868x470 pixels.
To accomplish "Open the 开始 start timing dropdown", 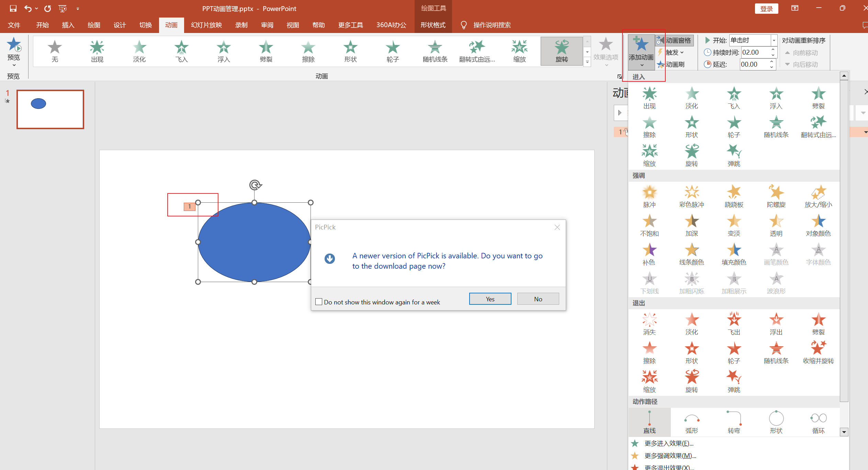I will 774,41.
